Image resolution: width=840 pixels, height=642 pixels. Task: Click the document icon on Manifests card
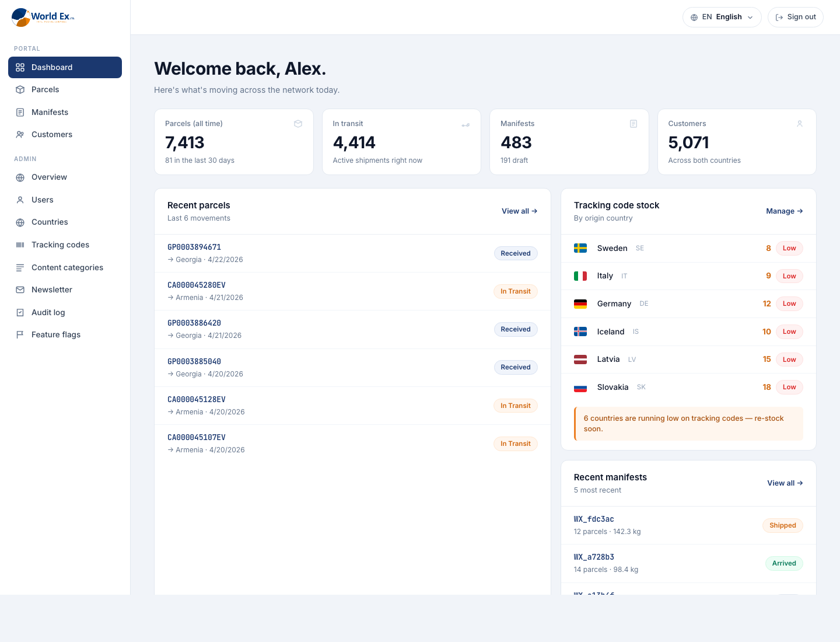tap(633, 124)
